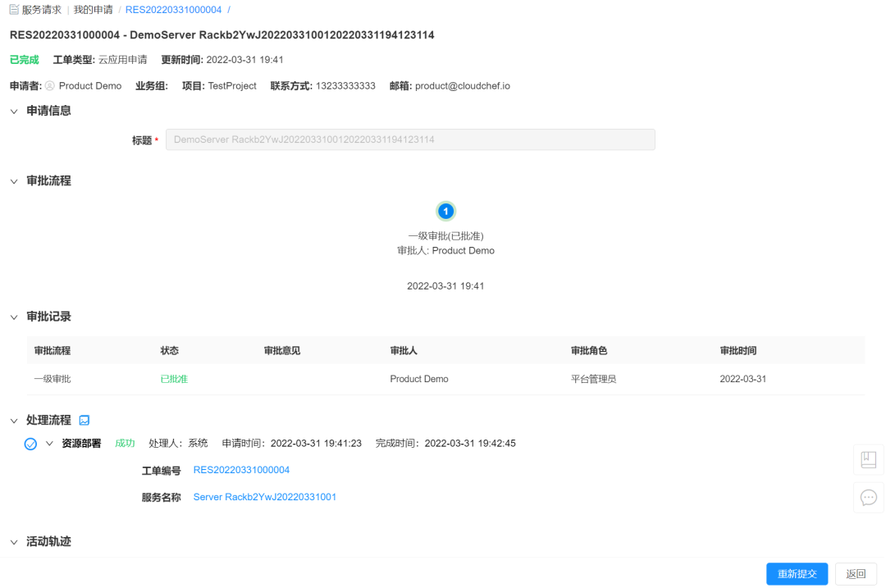
Task: Click the step 1 approval node circle
Action: click(445, 211)
